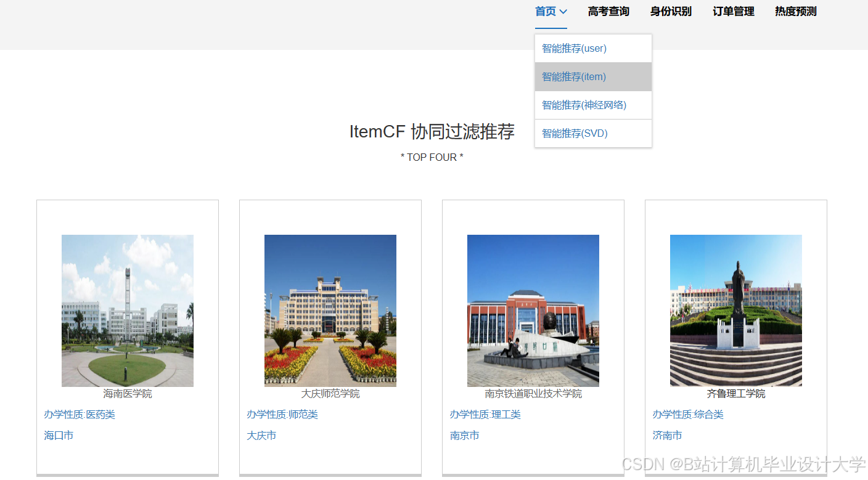Navigate to 热度预测

795,11
